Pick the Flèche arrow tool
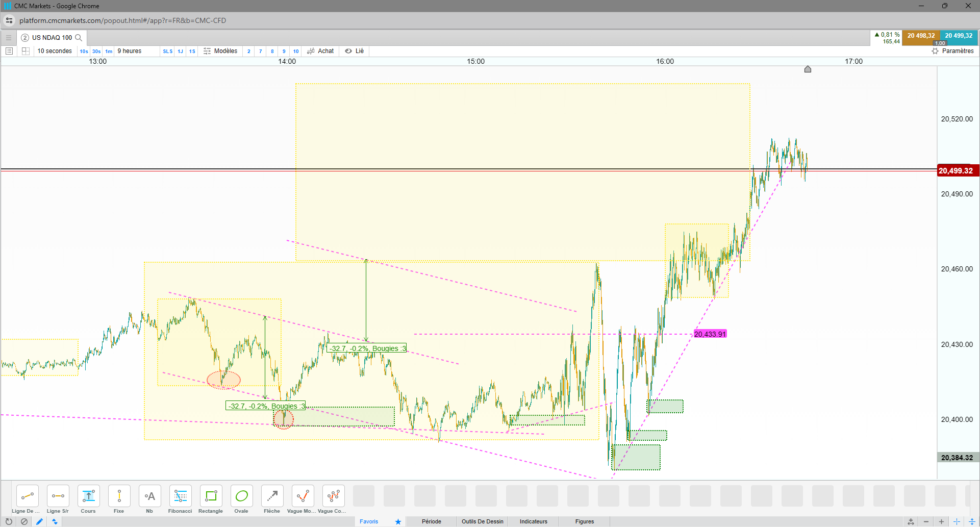The width and height of the screenshot is (980, 527). click(272, 499)
